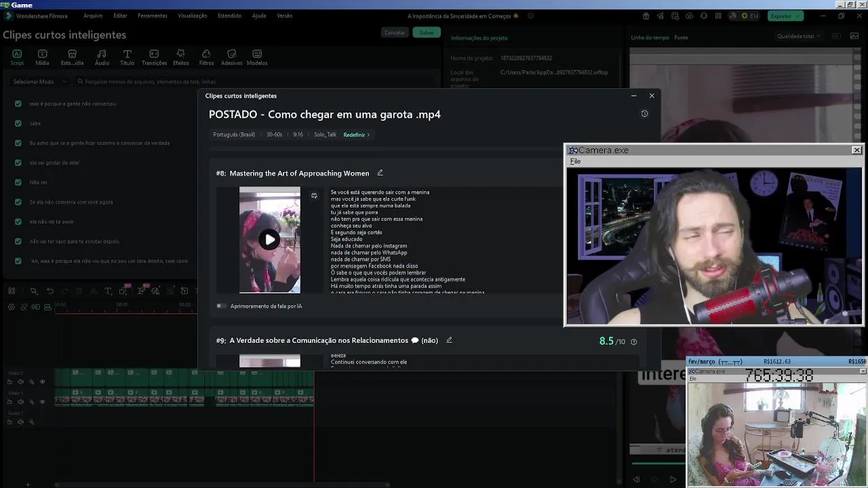
Task: Switch to the Linha do tempo tab
Action: (650, 37)
